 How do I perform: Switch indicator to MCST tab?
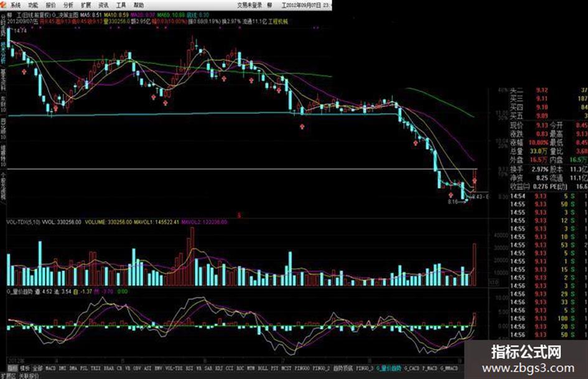[287, 368]
